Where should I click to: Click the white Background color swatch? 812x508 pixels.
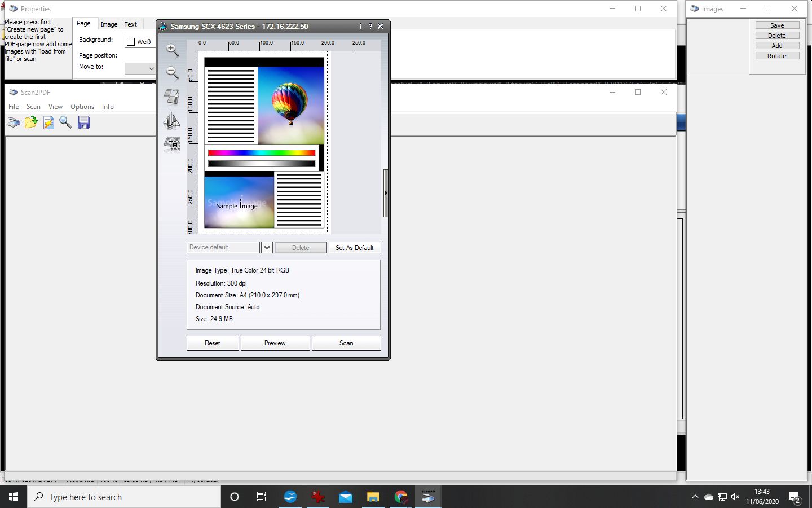pos(131,42)
